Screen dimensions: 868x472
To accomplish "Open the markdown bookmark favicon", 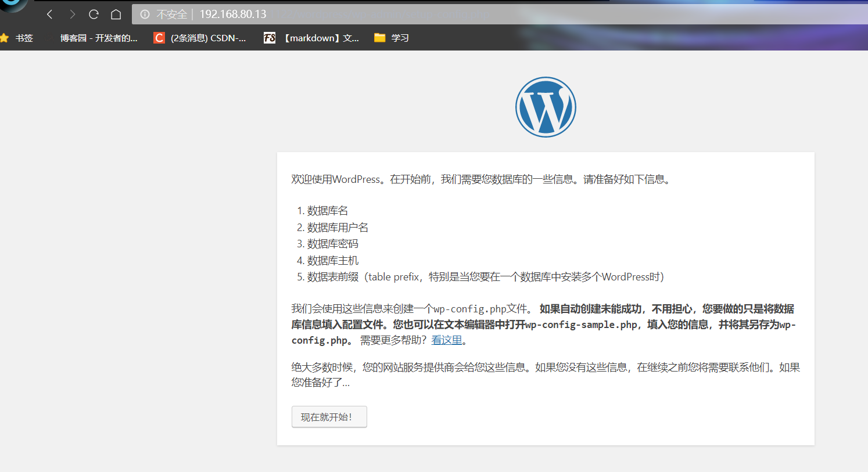I will click(270, 38).
